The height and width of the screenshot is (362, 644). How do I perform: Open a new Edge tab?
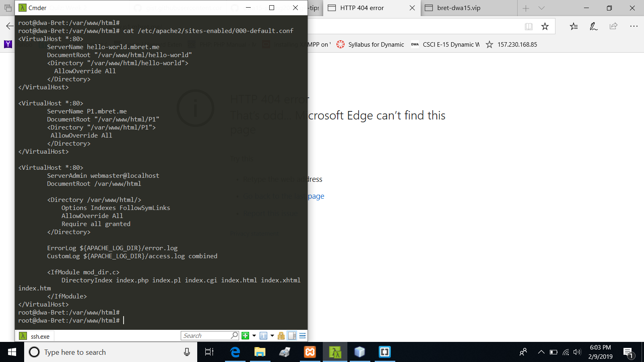pyautogui.click(x=526, y=8)
